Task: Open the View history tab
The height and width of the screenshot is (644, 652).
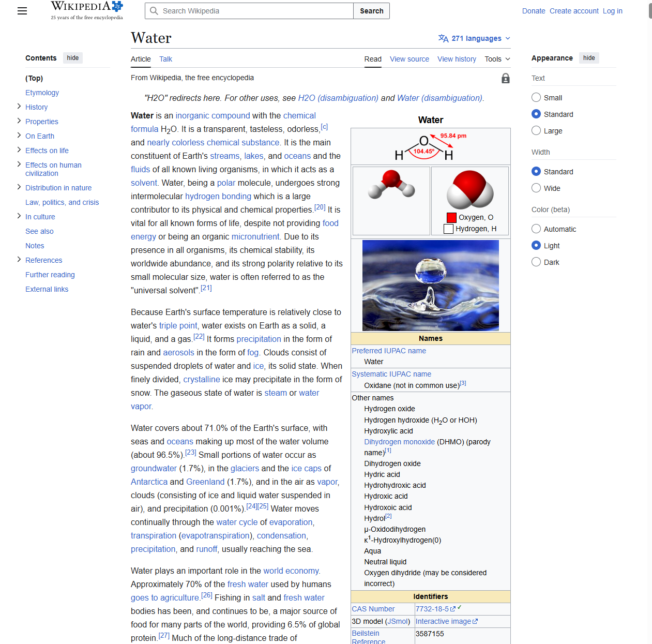Action: pyautogui.click(x=457, y=59)
